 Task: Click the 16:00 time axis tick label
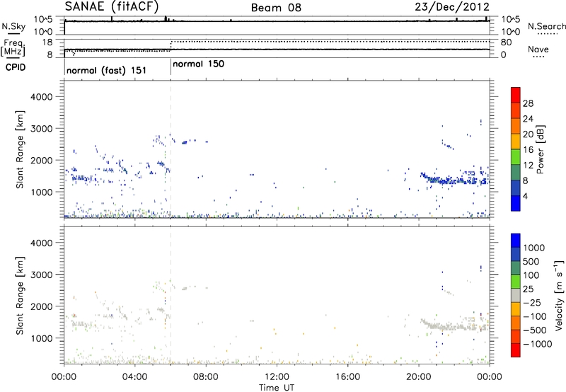[x=347, y=377]
